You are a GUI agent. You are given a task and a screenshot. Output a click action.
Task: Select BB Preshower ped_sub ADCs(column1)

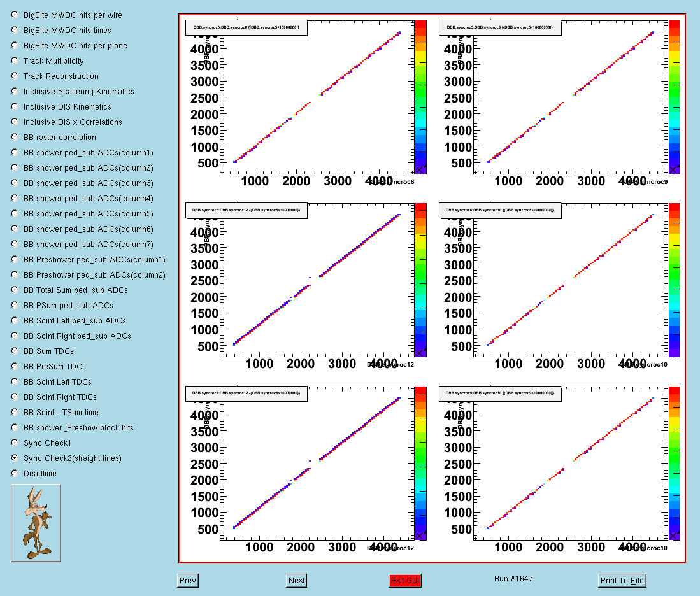pos(15,259)
